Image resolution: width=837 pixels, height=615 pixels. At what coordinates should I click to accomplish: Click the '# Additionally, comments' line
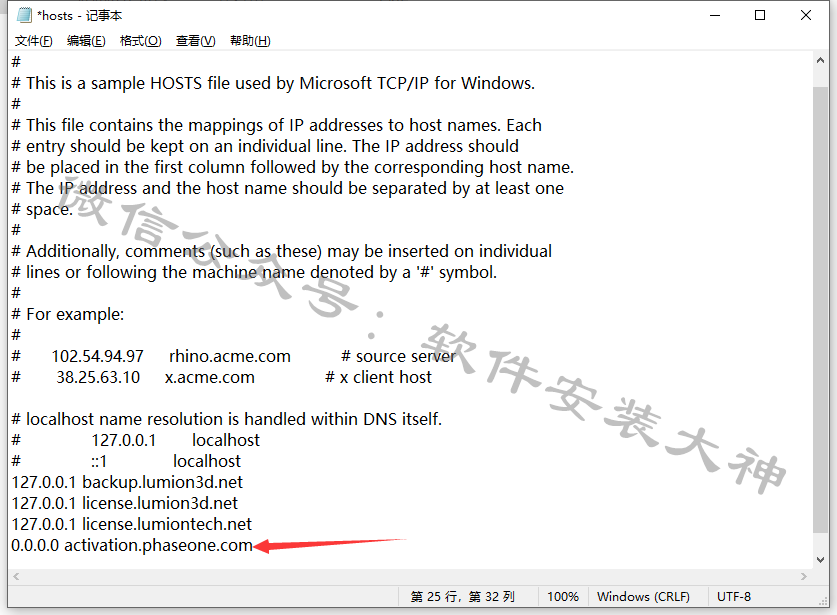tap(282, 251)
